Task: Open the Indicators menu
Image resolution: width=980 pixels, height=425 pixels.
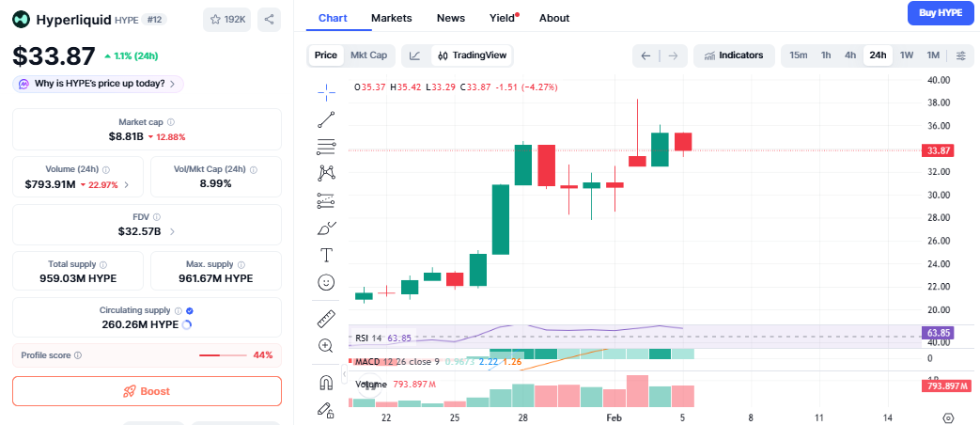Action: coord(734,55)
